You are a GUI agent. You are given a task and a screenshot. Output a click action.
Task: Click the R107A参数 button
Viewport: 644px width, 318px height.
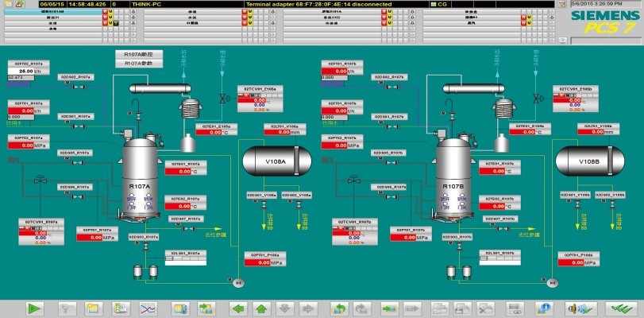pos(139,63)
